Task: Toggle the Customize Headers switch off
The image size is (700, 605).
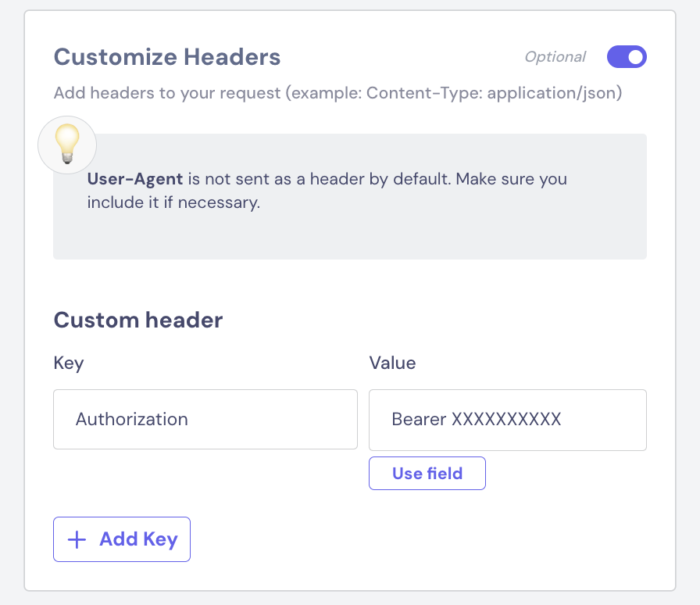Action: (x=627, y=57)
